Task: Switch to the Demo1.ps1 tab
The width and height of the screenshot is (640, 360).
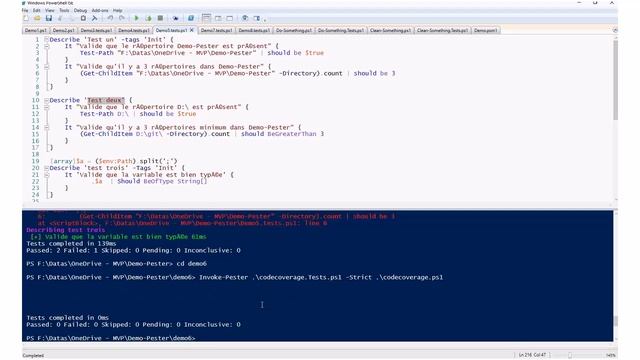Action: pos(36,30)
